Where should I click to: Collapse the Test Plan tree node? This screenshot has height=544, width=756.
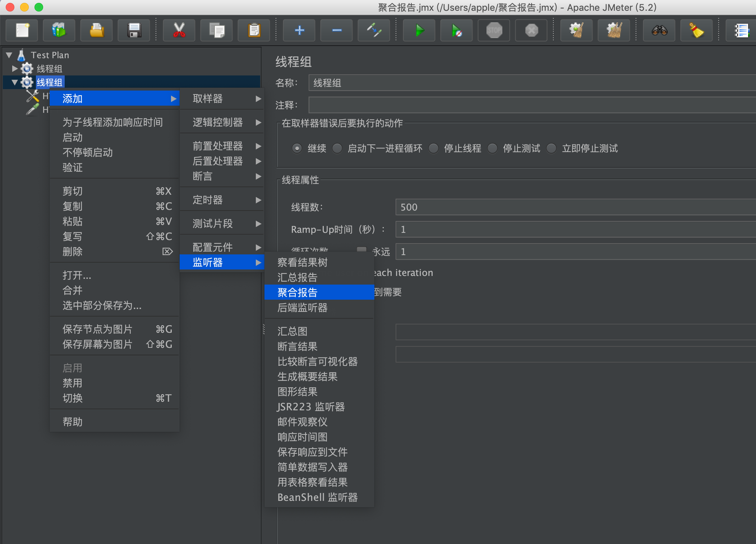point(9,55)
